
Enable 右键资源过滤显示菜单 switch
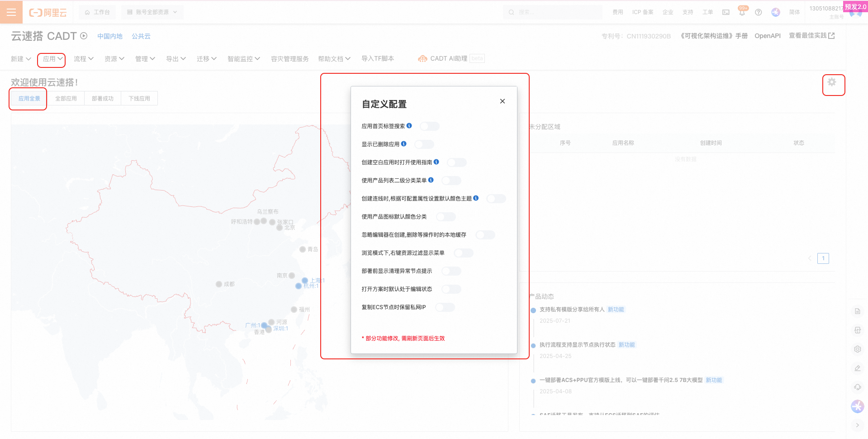click(464, 253)
